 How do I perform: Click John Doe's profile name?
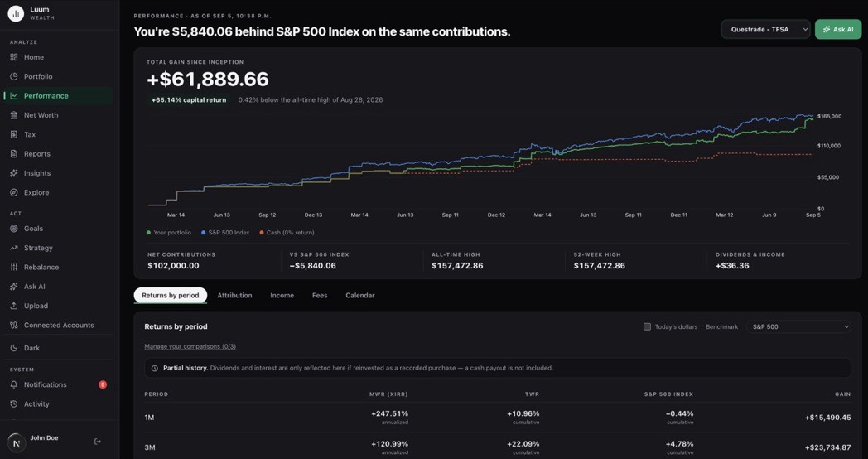(x=44, y=438)
